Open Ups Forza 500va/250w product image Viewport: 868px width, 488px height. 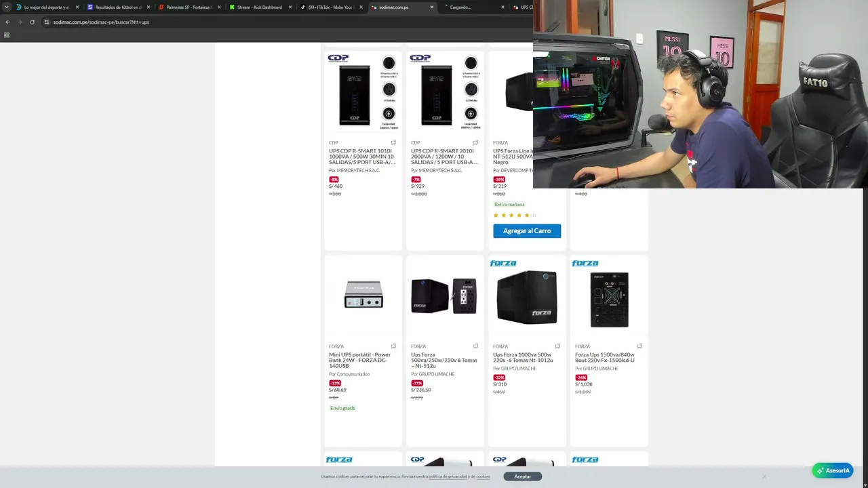tap(445, 296)
